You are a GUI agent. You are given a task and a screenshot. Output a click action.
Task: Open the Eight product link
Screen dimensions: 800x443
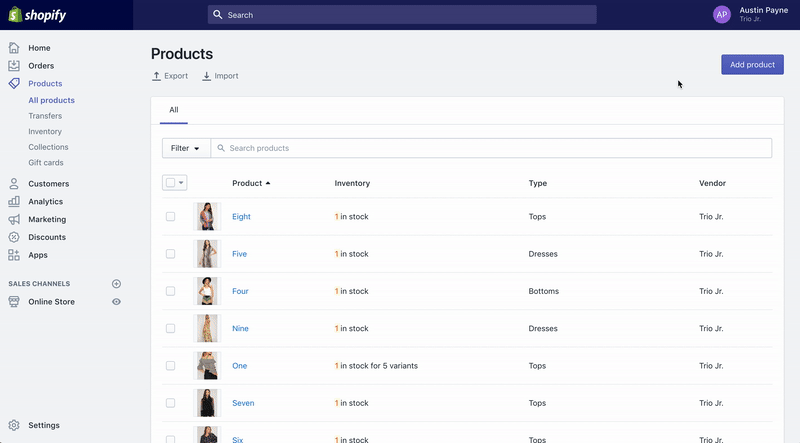tap(241, 216)
